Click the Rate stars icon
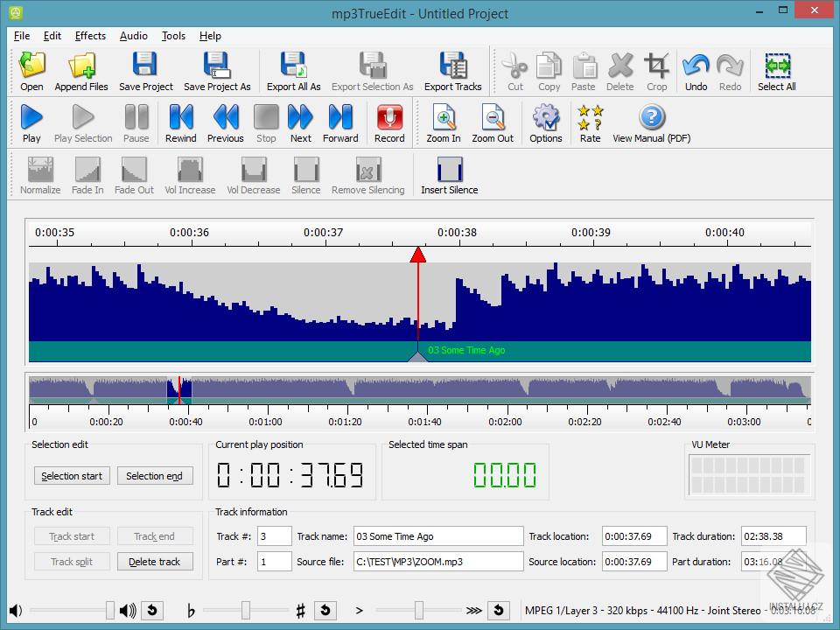840x630 pixels. 591,118
